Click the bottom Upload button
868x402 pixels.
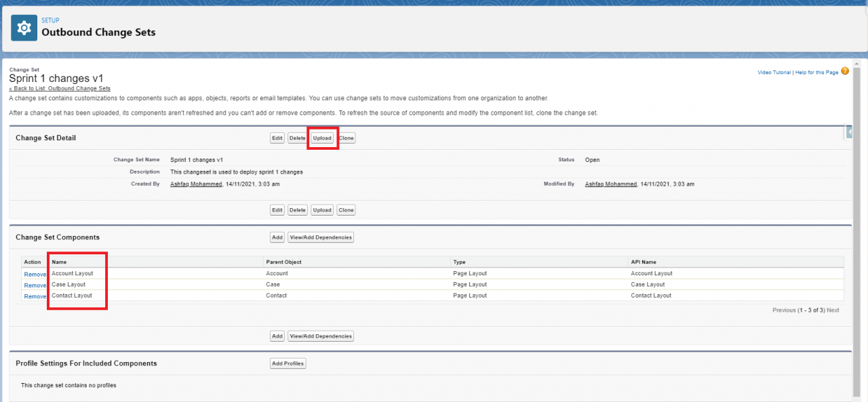coord(321,209)
